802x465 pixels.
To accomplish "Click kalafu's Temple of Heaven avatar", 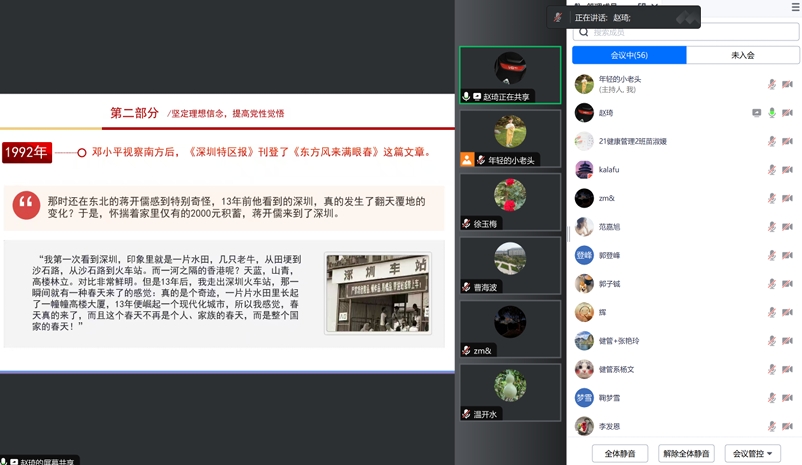I will click(x=584, y=170).
